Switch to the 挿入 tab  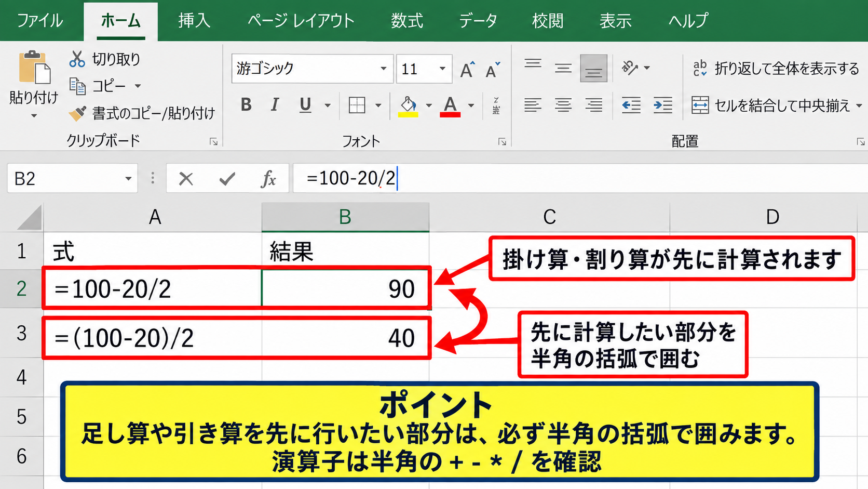click(x=194, y=21)
